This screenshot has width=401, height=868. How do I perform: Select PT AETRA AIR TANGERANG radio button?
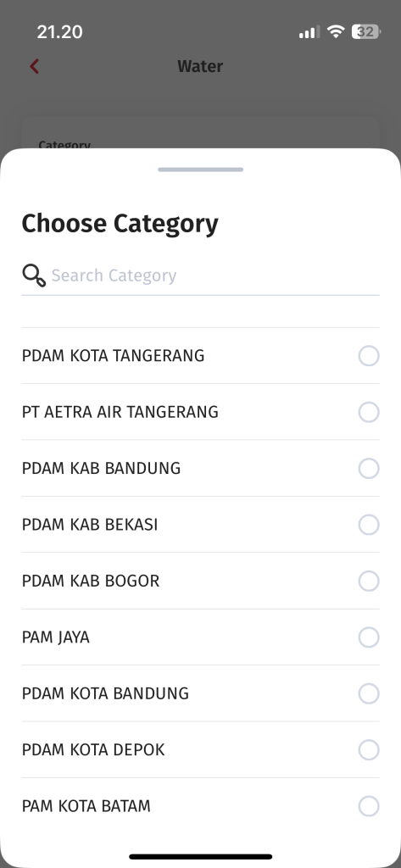point(369,412)
